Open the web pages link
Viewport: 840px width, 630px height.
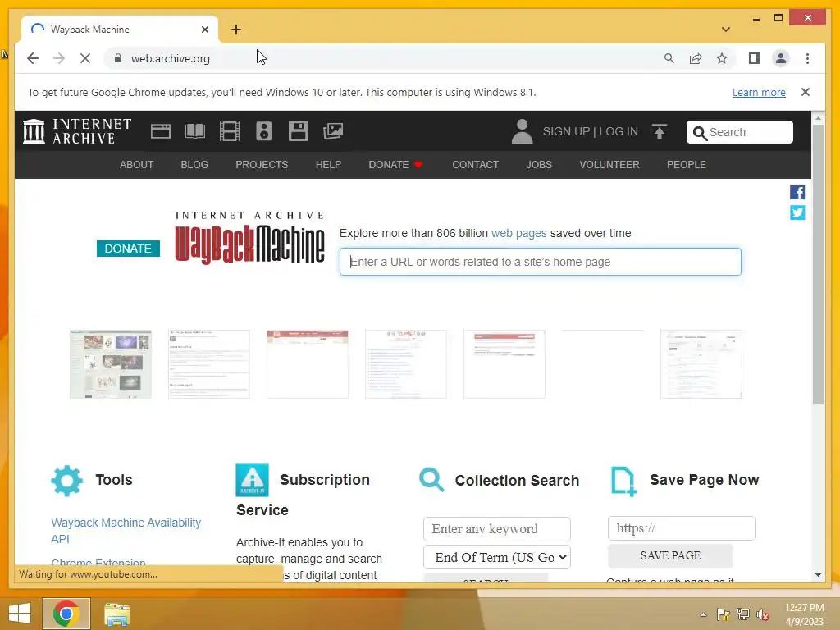coord(518,233)
